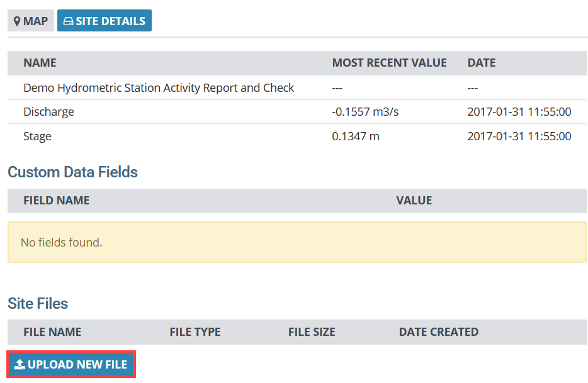The width and height of the screenshot is (588, 383).
Task: Click the NAME column header
Action: pos(40,63)
